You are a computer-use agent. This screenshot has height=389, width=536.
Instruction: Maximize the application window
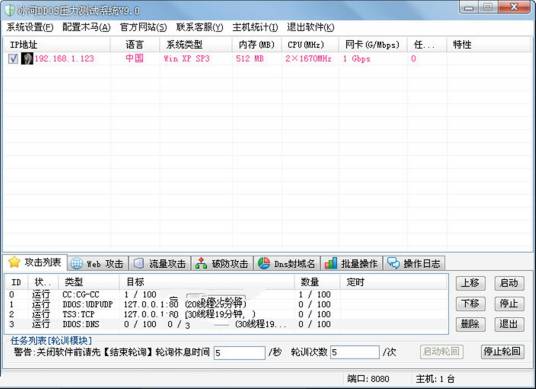(489, 8)
